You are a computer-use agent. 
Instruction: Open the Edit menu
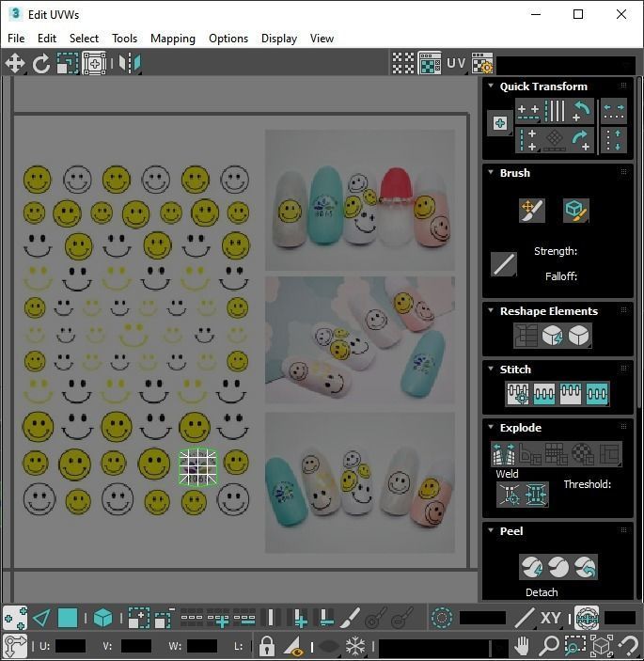pyautogui.click(x=47, y=39)
